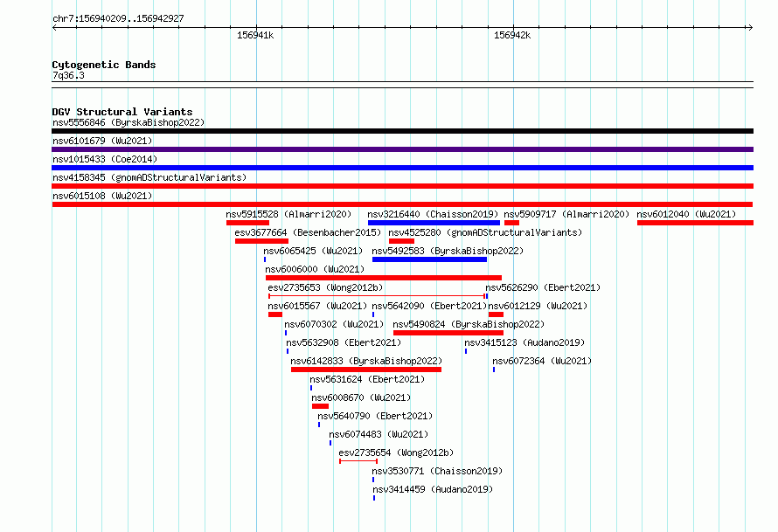The width and height of the screenshot is (778, 532).
Task: Open nsv6072364 (Wu2021) label
Action: pyautogui.click(x=542, y=361)
